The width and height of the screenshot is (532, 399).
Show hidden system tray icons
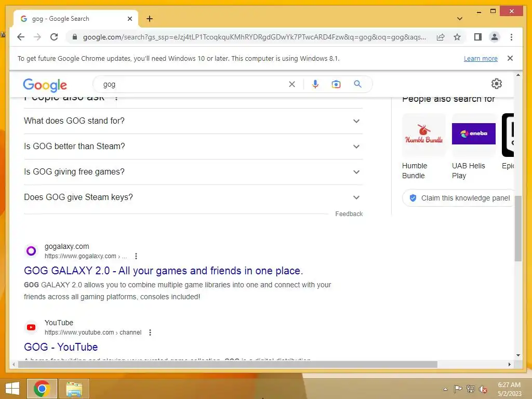pos(445,389)
